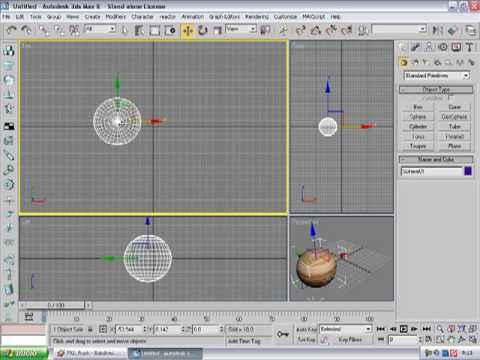Choose the Select Object arrow tool

125,30
